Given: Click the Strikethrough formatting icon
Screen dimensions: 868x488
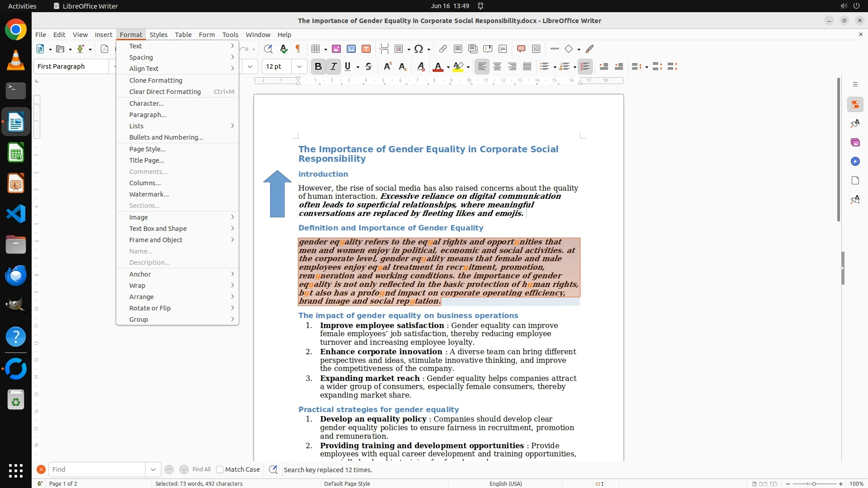Looking at the screenshot, I should click(368, 66).
